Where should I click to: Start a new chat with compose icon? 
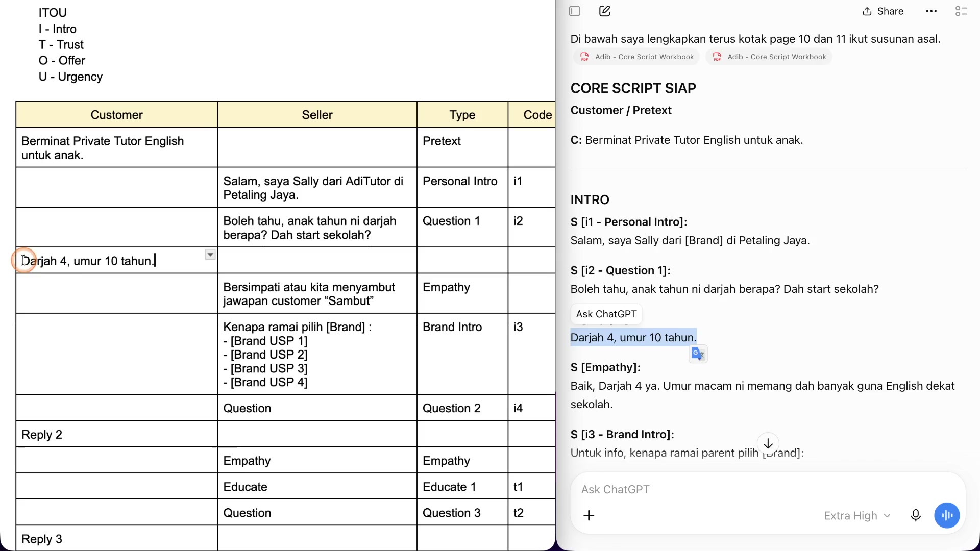605,11
